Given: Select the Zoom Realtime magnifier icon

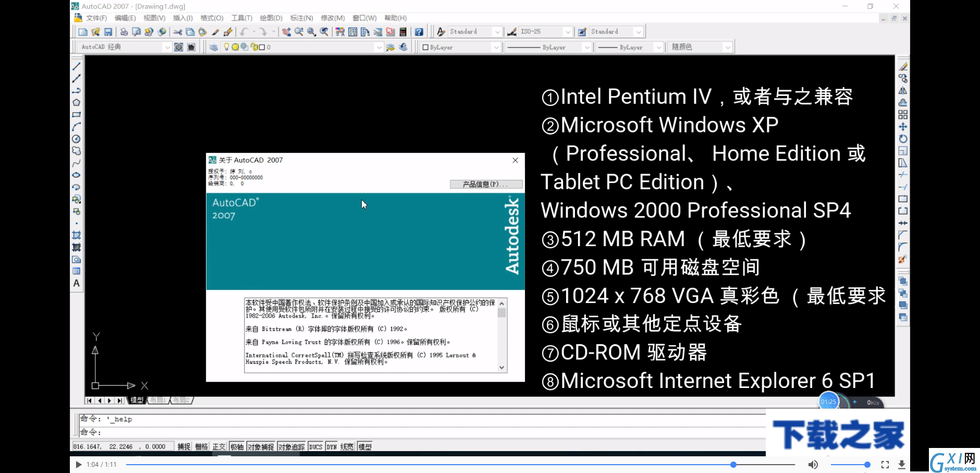Looking at the screenshot, I should point(299,32).
